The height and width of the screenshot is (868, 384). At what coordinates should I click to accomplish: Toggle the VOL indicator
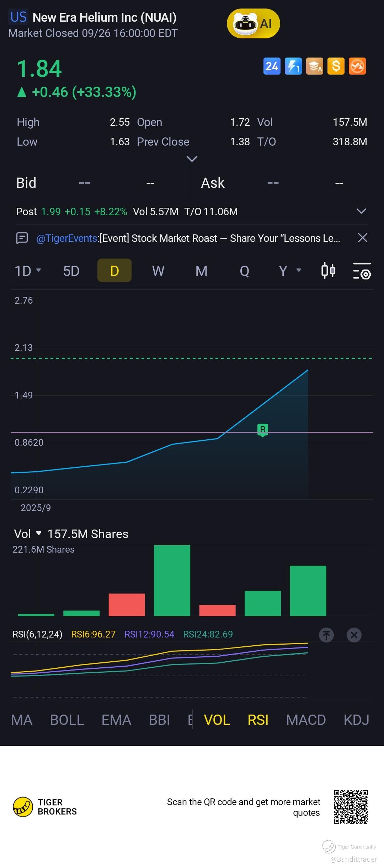click(x=217, y=720)
